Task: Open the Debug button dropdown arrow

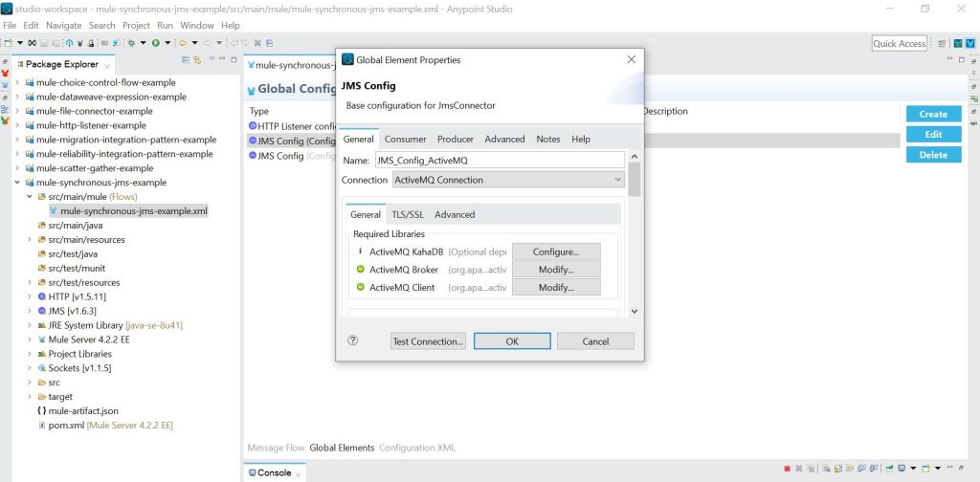Action: tap(144, 43)
